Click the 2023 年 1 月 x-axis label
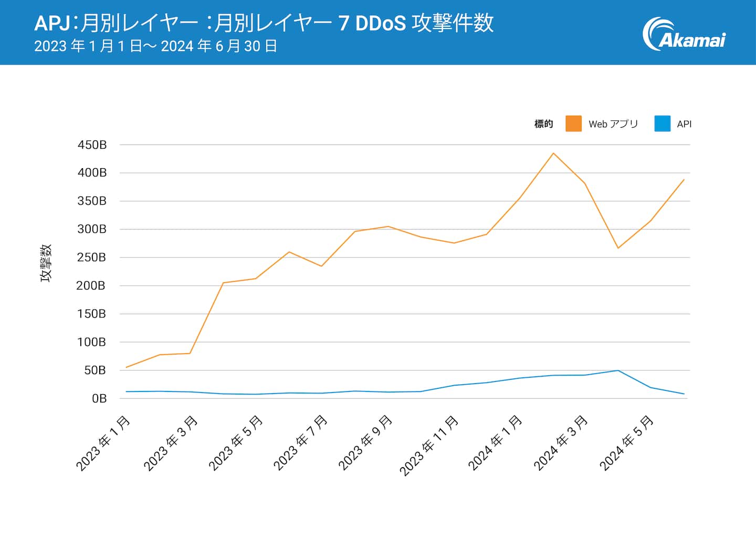The height and width of the screenshot is (547, 756). 103,443
